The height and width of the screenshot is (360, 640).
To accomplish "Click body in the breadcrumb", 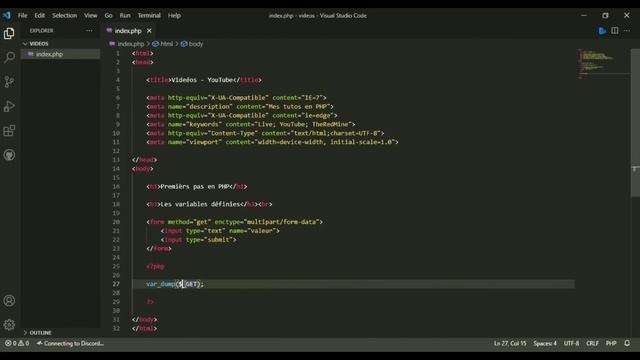I will pyautogui.click(x=196, y=44).
